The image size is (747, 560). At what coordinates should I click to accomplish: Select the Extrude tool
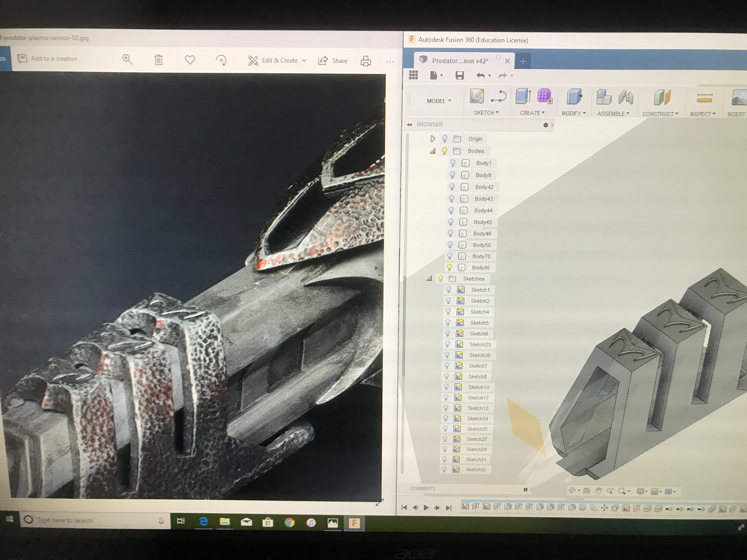pyautogui.click(x=523, y=96)
